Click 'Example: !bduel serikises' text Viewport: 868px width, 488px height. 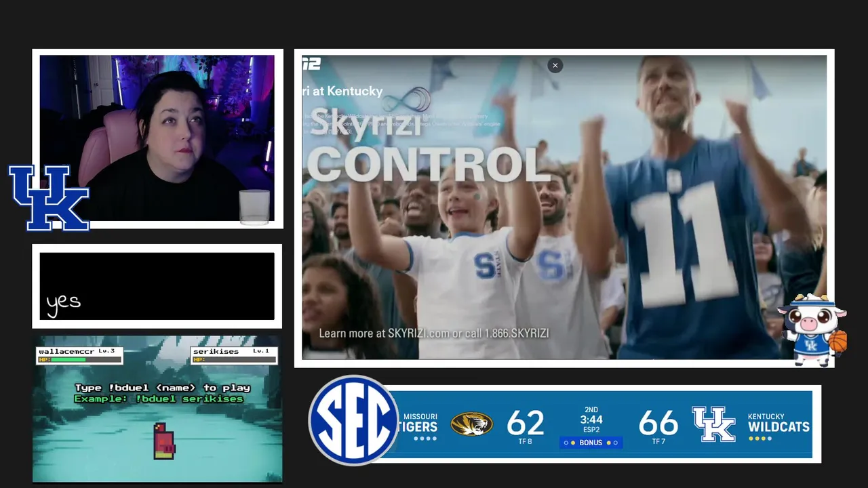(x=159, y=399)
